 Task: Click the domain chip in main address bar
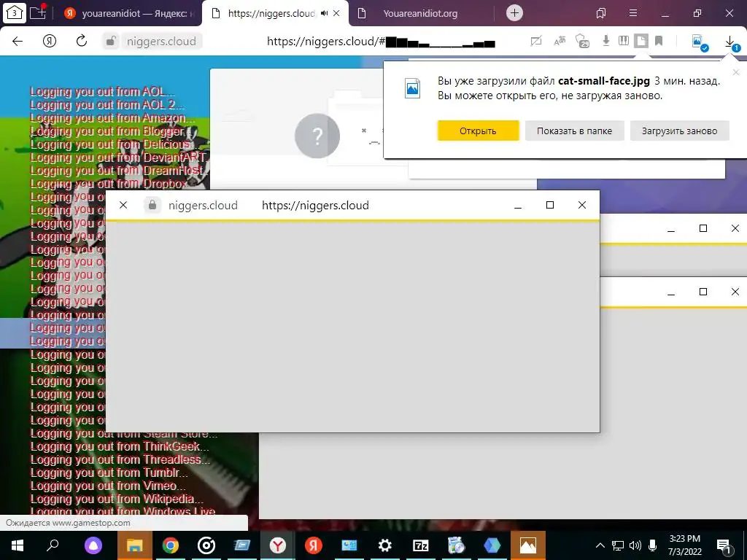[161, 42]
